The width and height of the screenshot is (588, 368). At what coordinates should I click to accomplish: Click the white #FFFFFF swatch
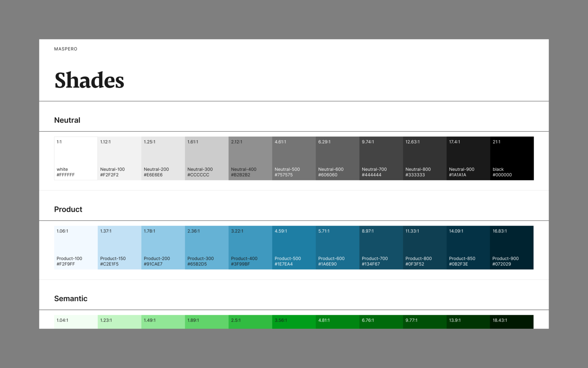[76, 158]
